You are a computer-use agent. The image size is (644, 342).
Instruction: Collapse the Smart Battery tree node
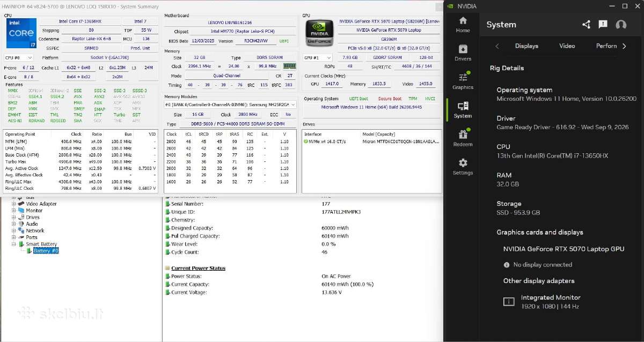click(x=14, y=244)
